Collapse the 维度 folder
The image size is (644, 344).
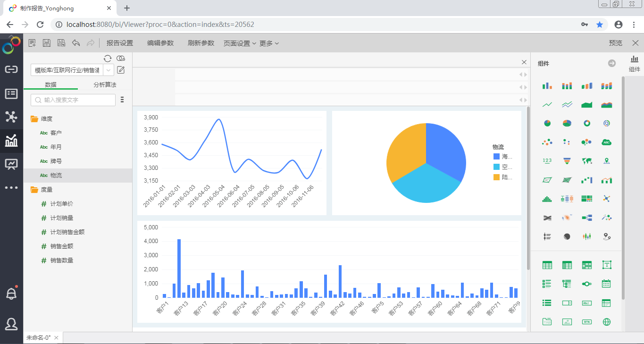pos(34,119)
